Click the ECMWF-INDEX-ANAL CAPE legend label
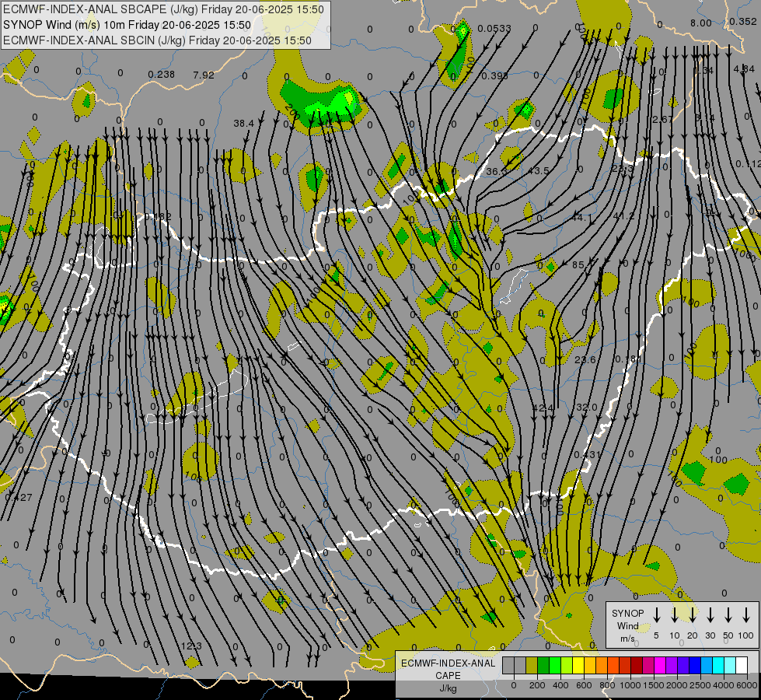The height and width of the screenshot is (700, 761). (x=448, y=669)
